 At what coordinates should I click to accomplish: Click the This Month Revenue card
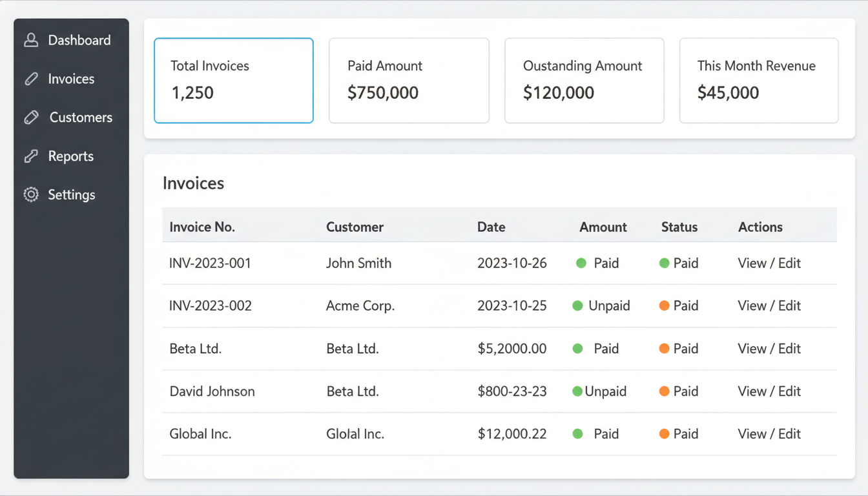click(x=758, y=80)
